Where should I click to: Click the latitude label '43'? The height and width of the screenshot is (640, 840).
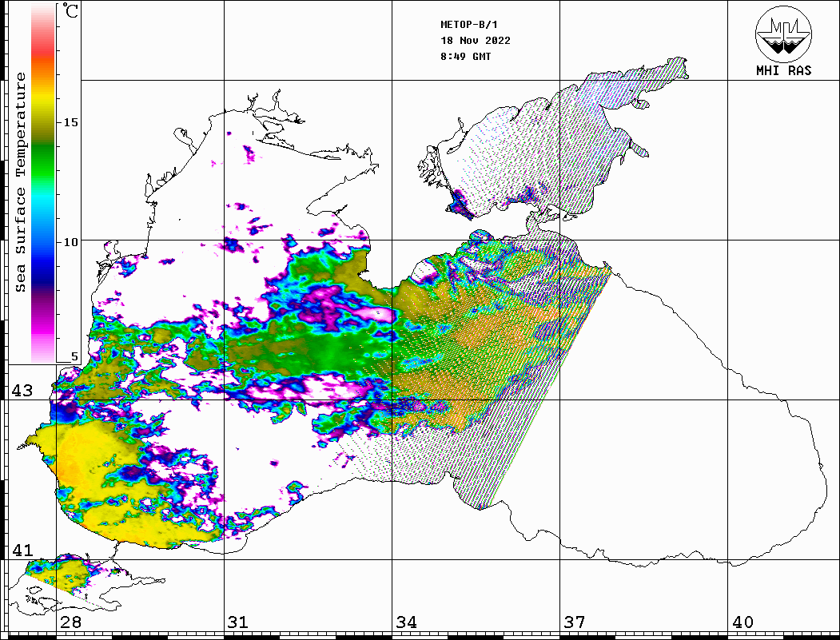(22, 391)
